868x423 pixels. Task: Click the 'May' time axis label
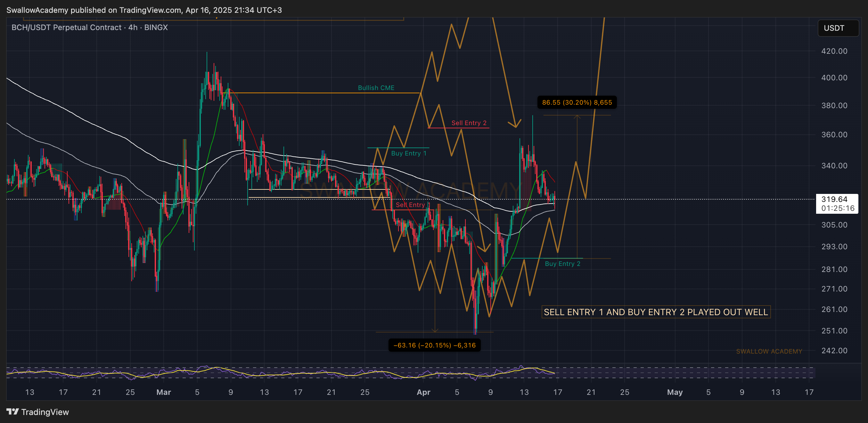click(x=675, y=392)
